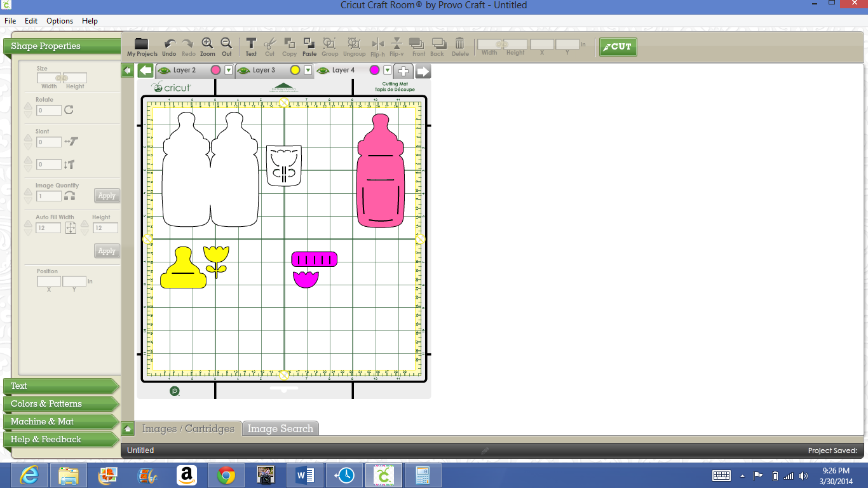Zoom Out of the mat view
The width and height of the screenshot is (868, 488).
tap(226, 47)
